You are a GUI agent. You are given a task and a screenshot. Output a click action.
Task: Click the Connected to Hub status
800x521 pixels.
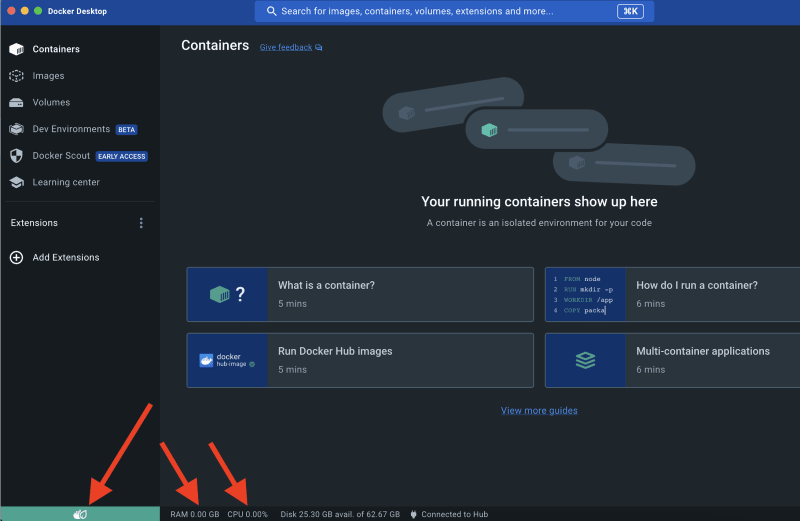click(x=455, y=514)
